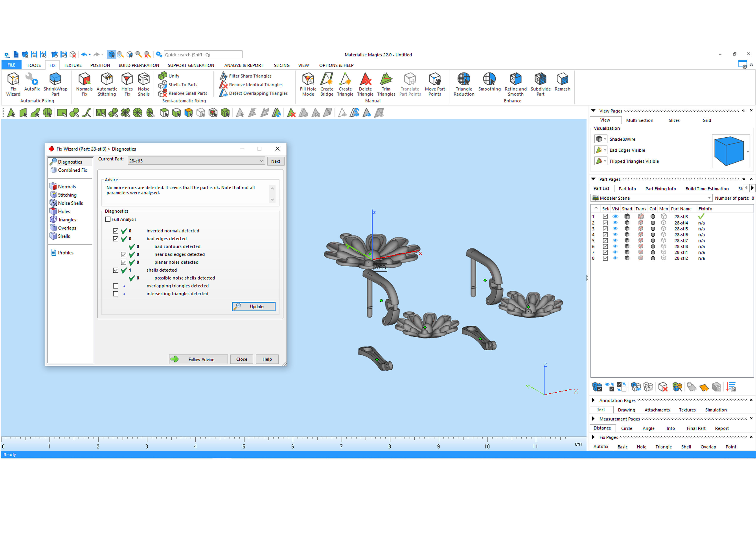
Task: Switch to the SUPPORT GENERATION ribbon tab
Action: tap(191, 65)
